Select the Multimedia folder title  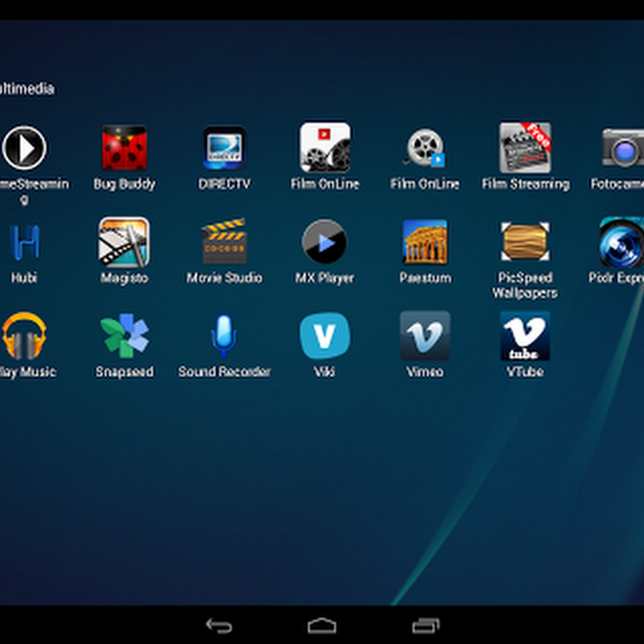(27, 89)
